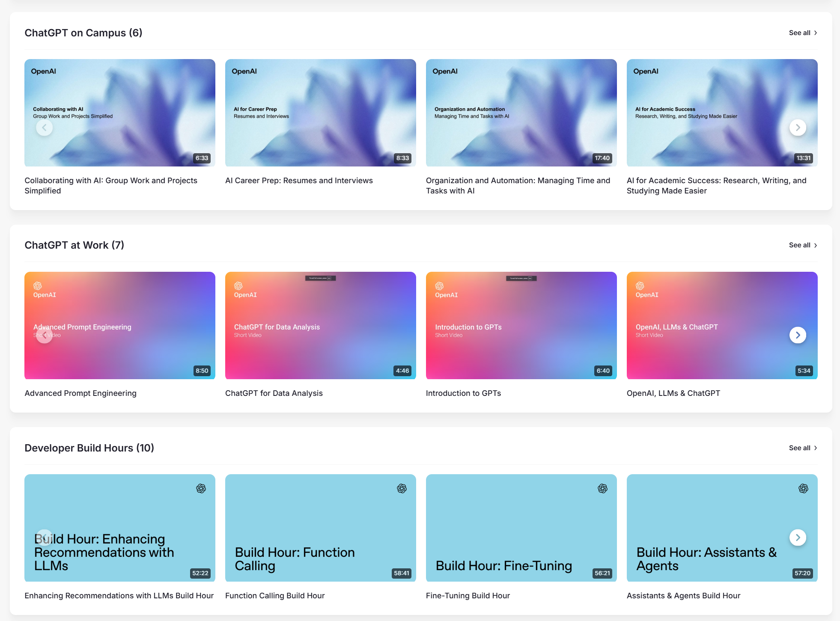Open AI for Academic Success video thumbnail

pyautogui.click(x=722, y=113)
